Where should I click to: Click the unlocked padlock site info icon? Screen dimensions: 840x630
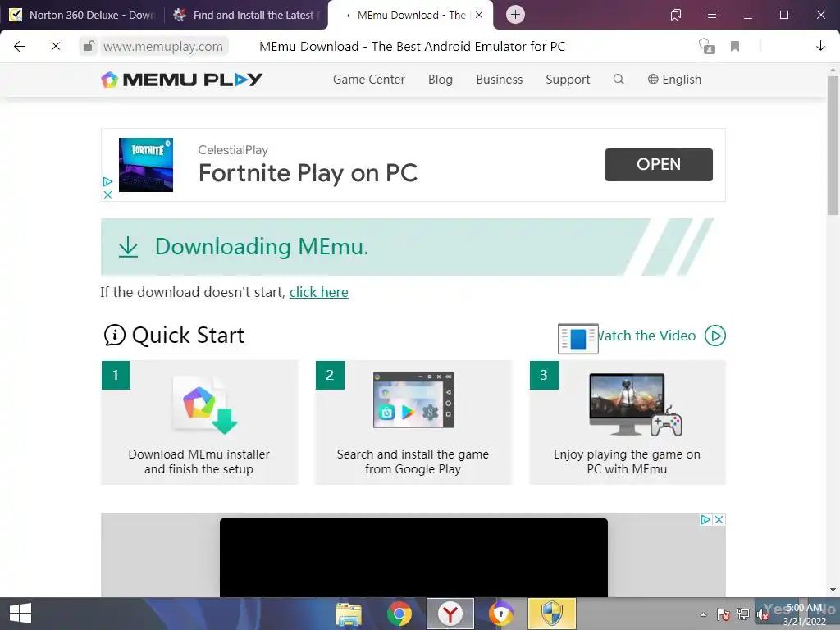click(x=89, y=46)
